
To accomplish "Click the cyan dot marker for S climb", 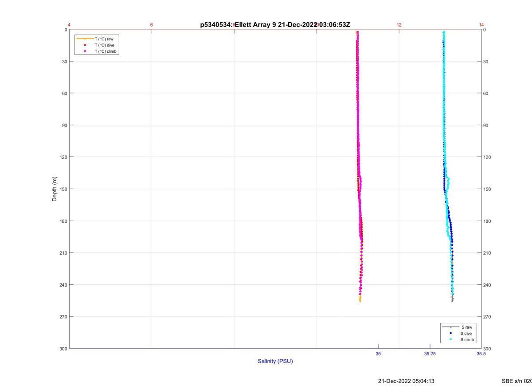I will (x=450, y=340).
